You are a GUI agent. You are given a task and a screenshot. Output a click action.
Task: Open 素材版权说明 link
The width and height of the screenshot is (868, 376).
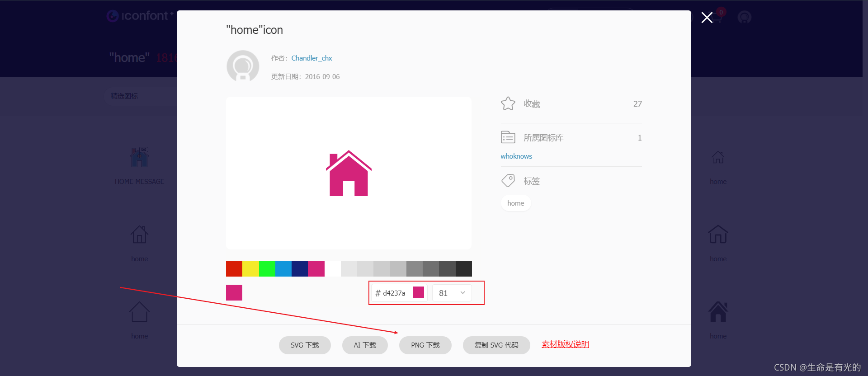click(565, 344)
